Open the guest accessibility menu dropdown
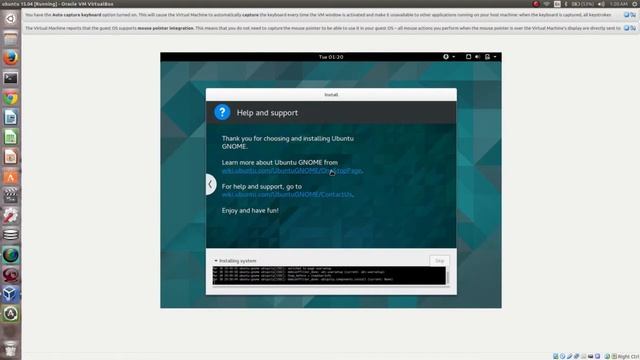Image resolution: width=640 pixels, height=360 pixels. point(449,57)
